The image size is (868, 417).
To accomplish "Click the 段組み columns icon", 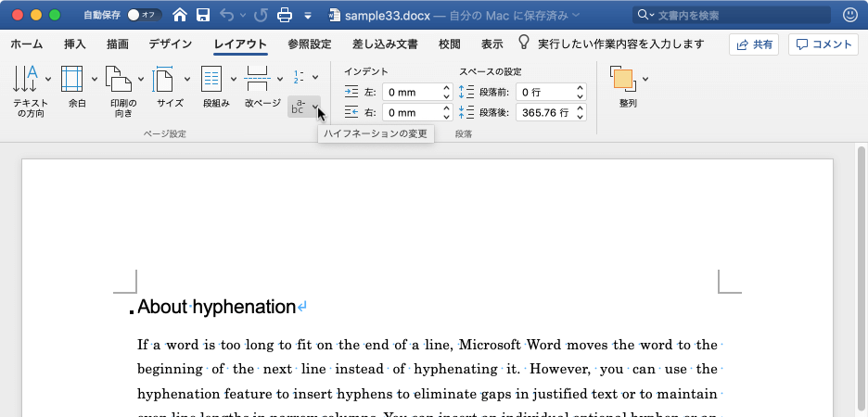I will [211, 79].
